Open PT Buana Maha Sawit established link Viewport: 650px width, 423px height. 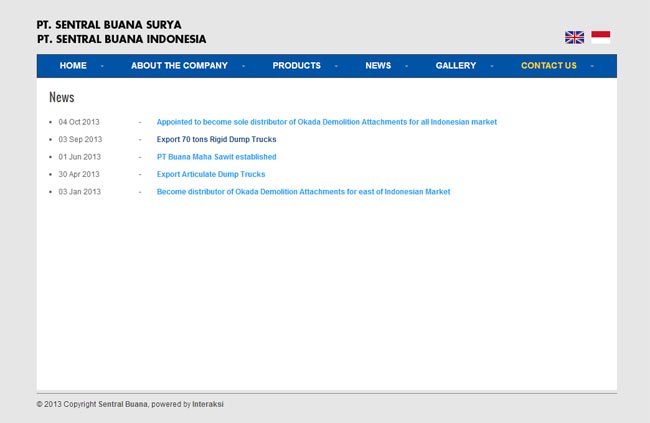[216, 157]
